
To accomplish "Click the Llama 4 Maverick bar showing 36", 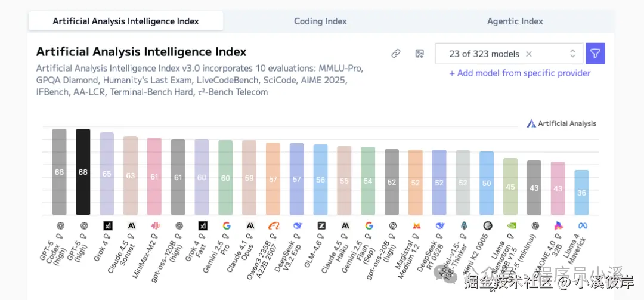I will pyautogui.click(x=582, y=192).
